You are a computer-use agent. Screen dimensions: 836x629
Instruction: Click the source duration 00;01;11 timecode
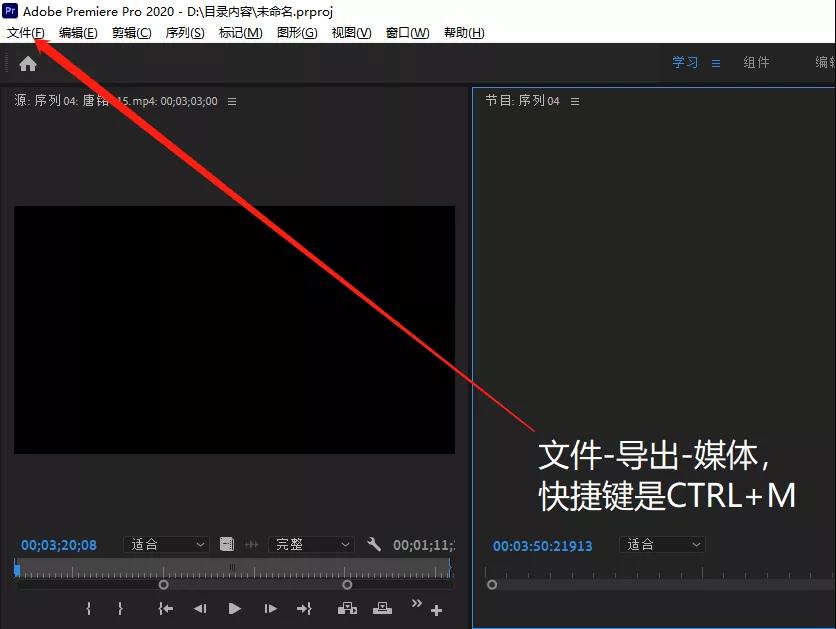coord(424,545)
